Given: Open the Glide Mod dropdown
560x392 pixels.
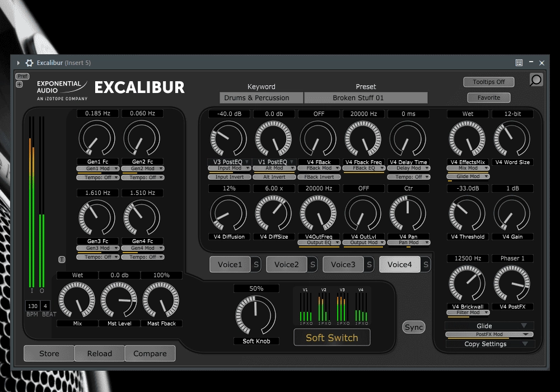Looking at the screenshot, I should (468, 176).
